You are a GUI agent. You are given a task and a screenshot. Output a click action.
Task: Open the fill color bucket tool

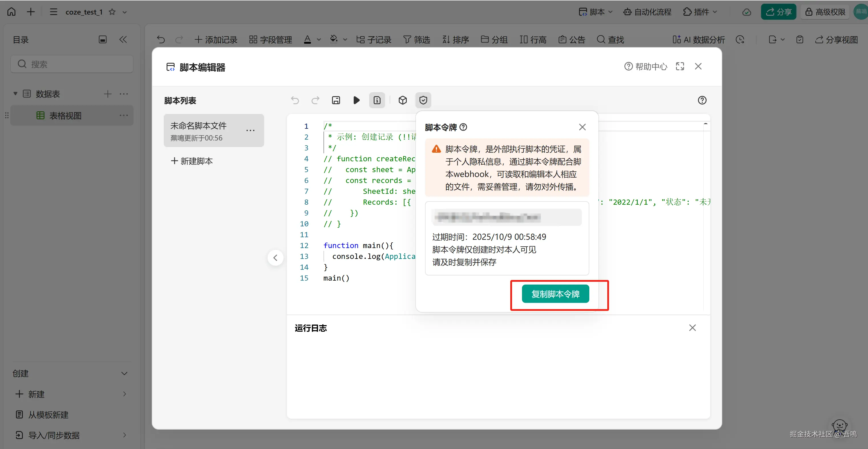pyautogui.click(x=333, y=39)
